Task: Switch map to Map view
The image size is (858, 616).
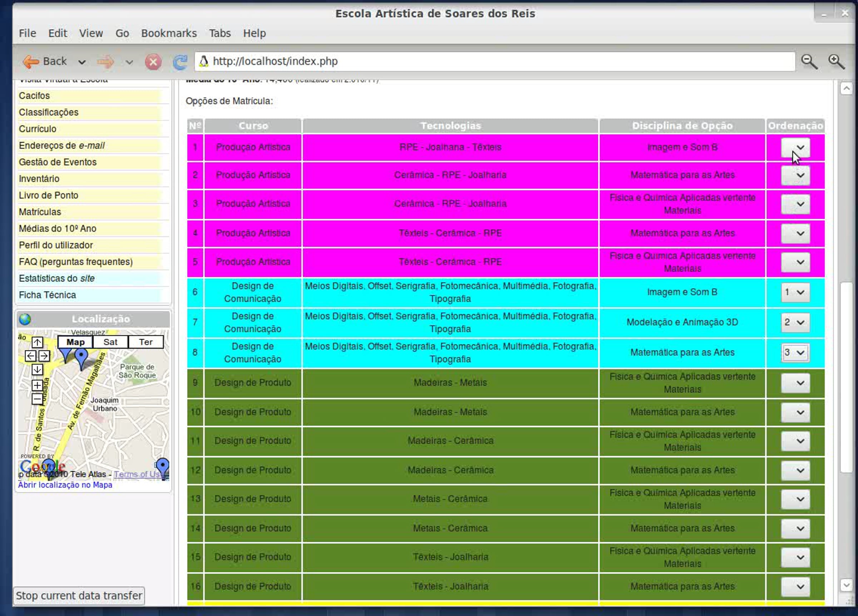Action: pyautogui.click(x=75, y=342)
